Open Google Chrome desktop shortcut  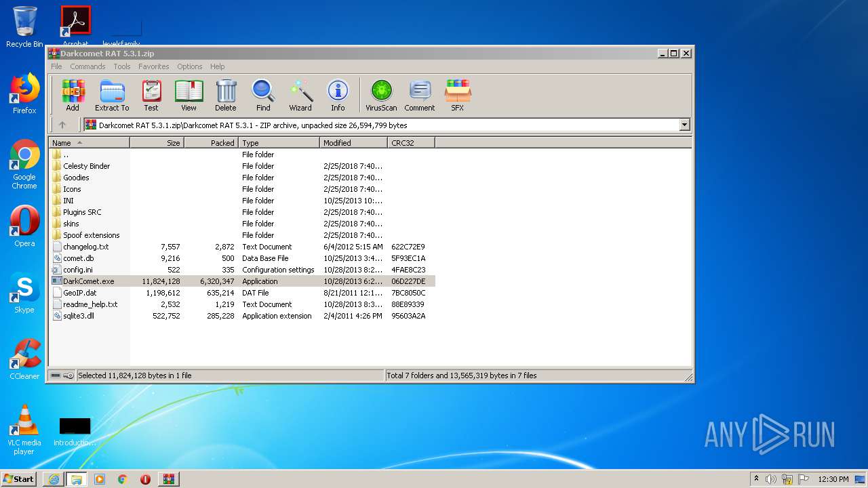click(x=24, y=164)
